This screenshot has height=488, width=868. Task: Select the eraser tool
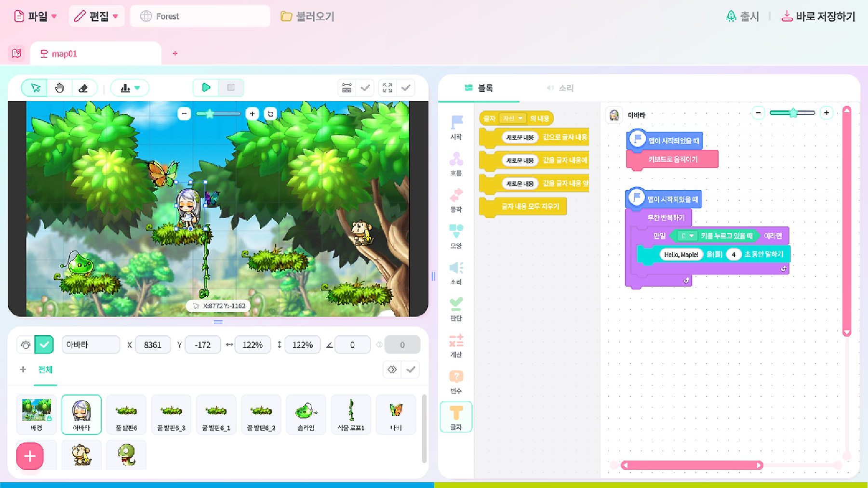83,88
